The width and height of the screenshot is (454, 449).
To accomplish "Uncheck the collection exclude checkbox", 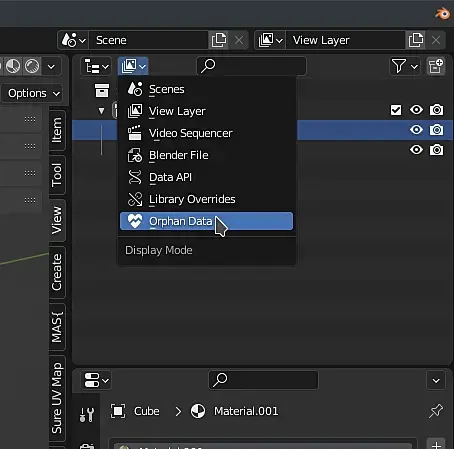I will click(396, 110).
